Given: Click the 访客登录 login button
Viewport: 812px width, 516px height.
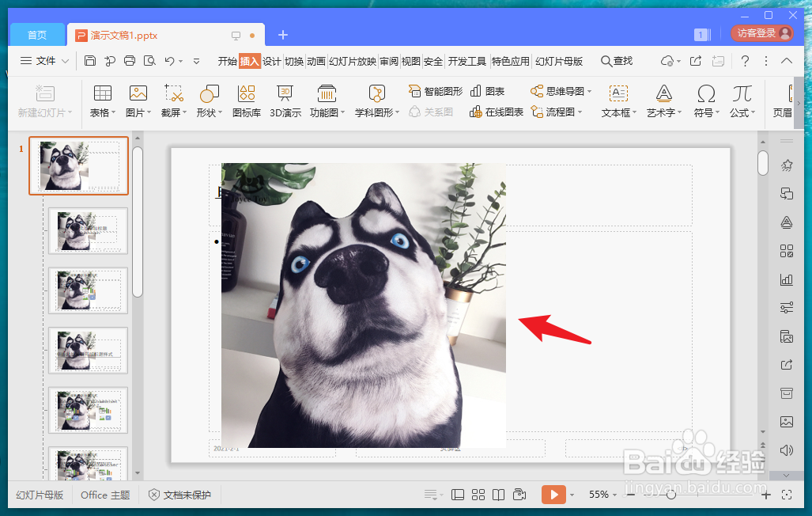Looking at the screenshot, I should (761, 33).
